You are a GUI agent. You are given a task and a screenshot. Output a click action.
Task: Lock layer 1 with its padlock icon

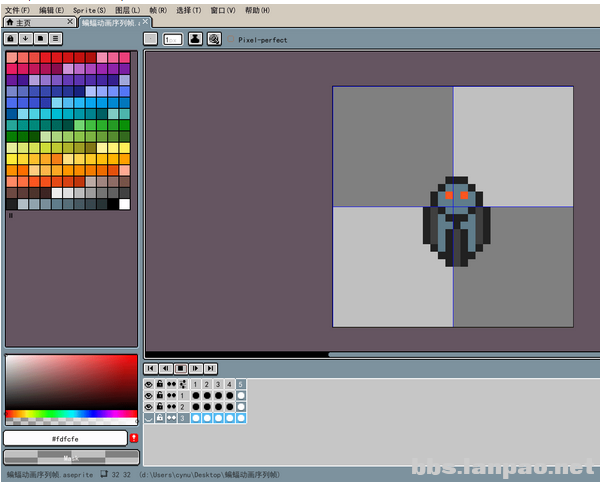click(x=160, y=396)
